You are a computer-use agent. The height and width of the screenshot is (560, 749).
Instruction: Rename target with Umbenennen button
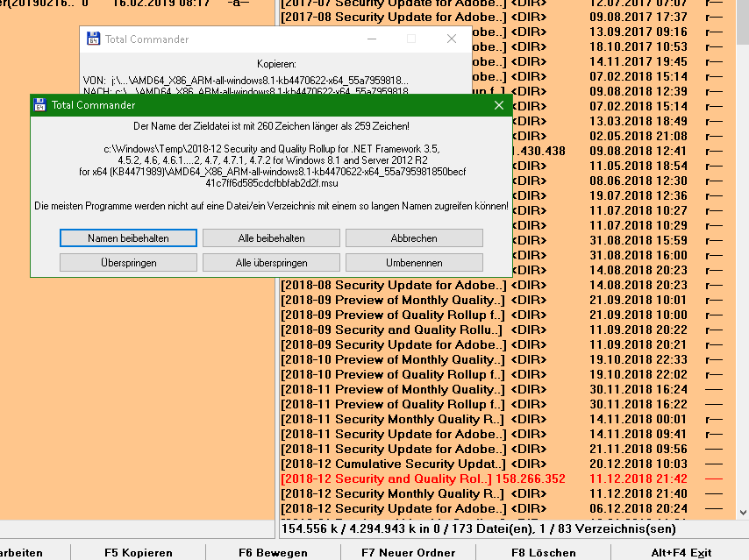coord(414,263)
